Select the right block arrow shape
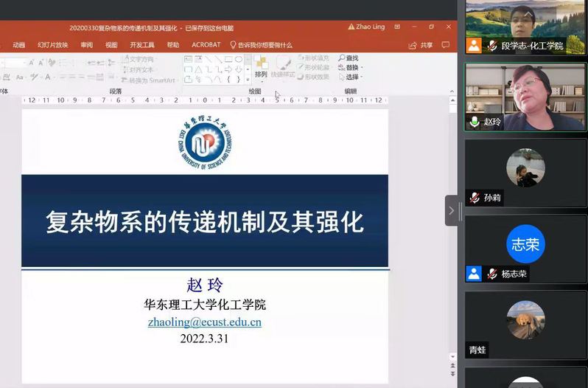Image resolution: width=588 pixels, height=388 pixels. coord(228,69)
